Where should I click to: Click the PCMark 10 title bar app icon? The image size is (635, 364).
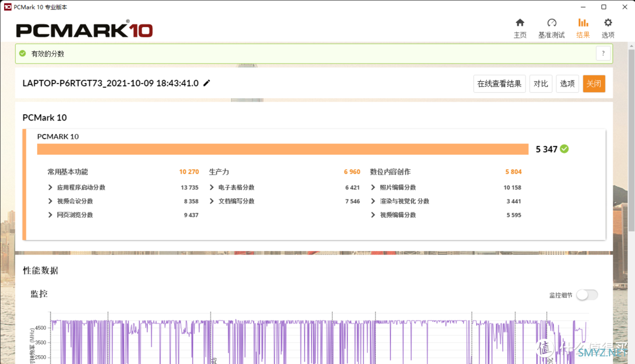(8, 7)
